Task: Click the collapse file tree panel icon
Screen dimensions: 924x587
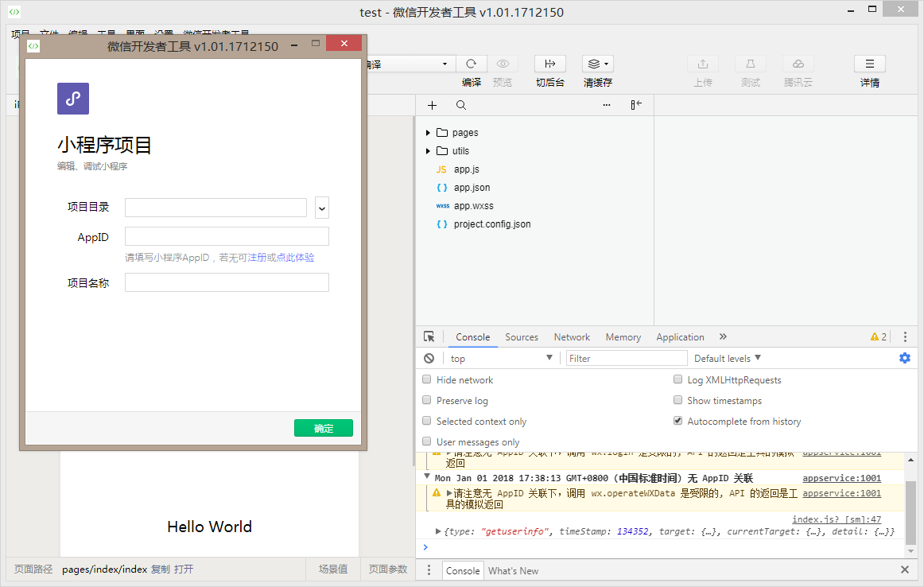Action: [636, 105]
